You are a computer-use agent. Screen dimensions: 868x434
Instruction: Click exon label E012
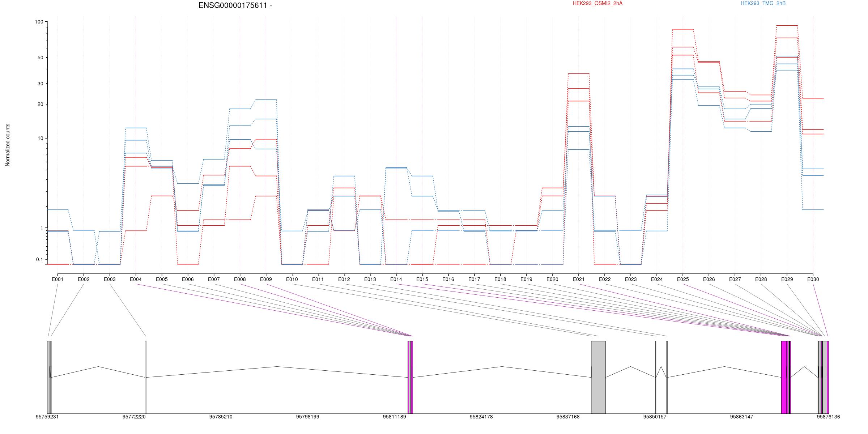click(344, 279)
